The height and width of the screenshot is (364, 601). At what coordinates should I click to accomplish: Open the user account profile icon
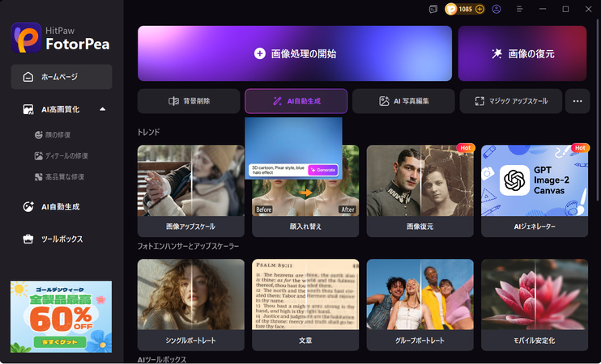click(497, 9)
